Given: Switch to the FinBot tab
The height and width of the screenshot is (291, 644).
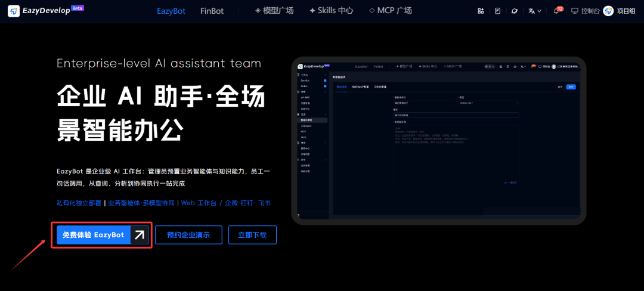Looking at the screenshot, I should (212, 11).
